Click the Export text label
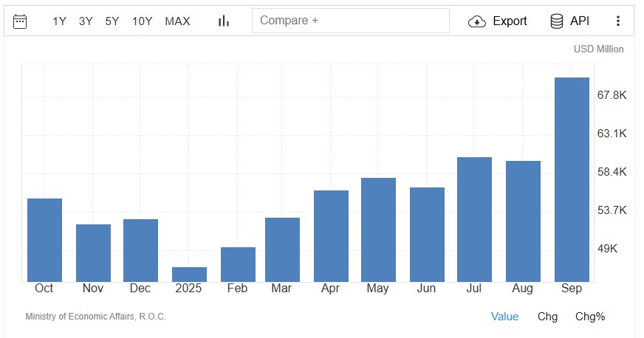 coord(510,21)
